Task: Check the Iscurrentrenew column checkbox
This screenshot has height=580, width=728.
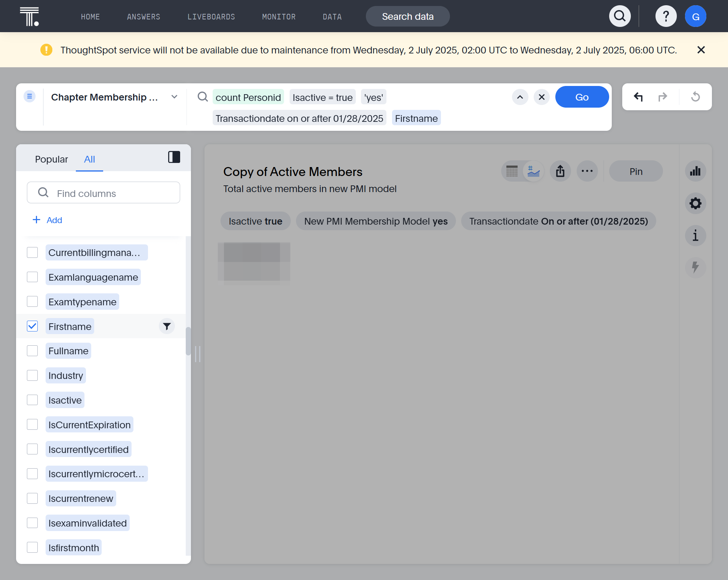Action: [33, 498]
